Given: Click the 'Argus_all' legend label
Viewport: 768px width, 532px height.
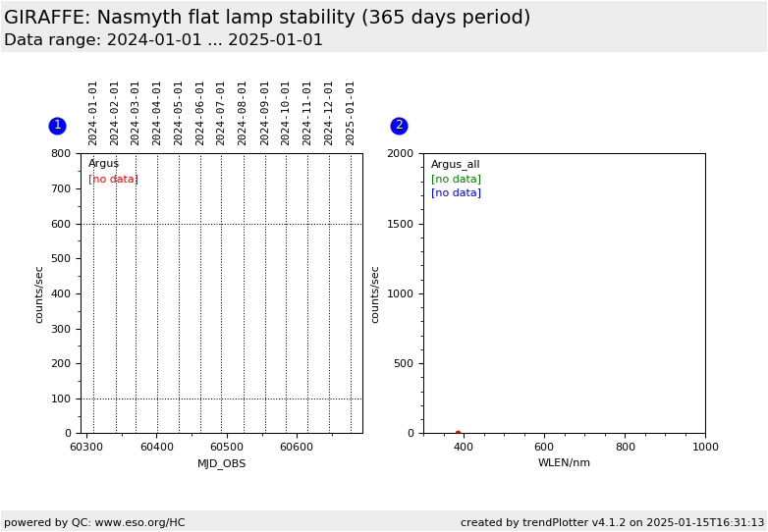Looking at the screenshot, I should point(455,165).
